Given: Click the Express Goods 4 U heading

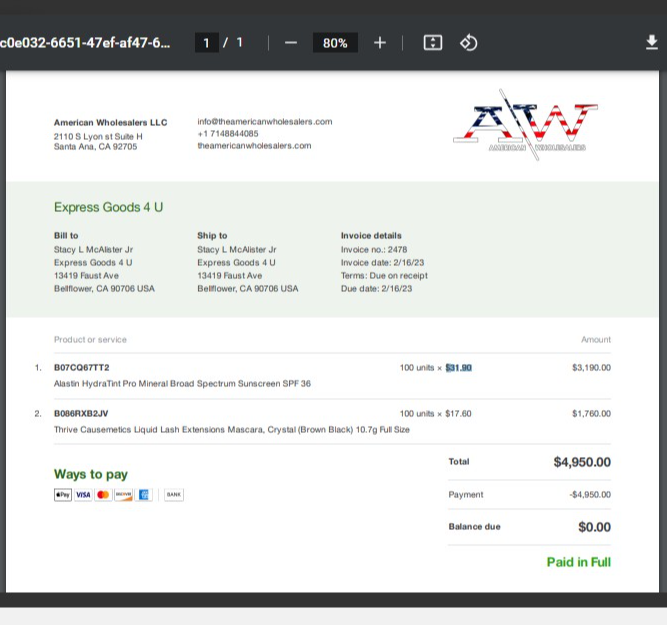Looking at the screenshot, I should 108,207.
